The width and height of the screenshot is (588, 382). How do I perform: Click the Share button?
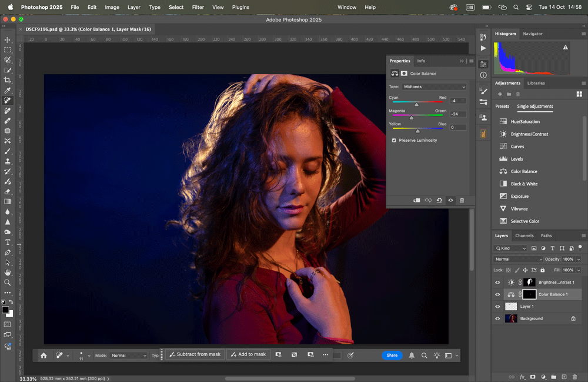click(x=392, y=355)
